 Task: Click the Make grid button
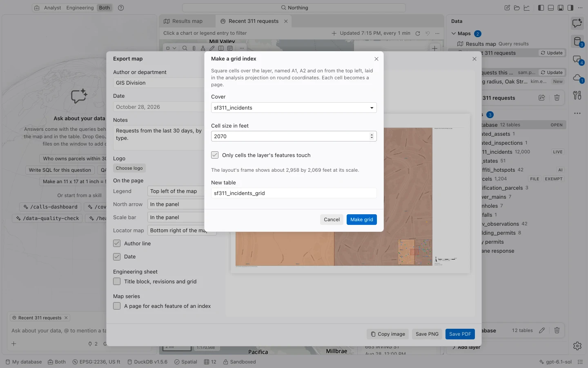[x=362, y=220]
